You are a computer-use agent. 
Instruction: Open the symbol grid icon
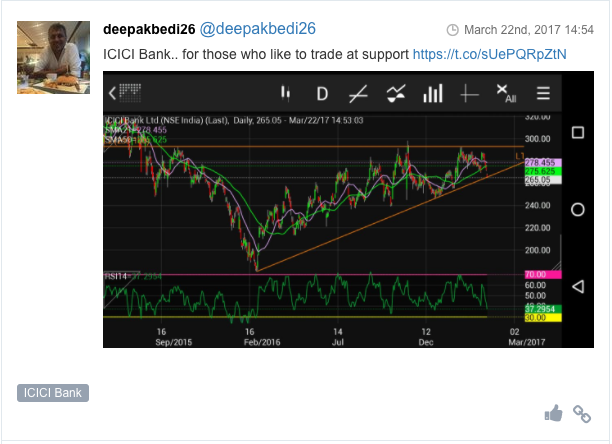click(x=130, y=93)
